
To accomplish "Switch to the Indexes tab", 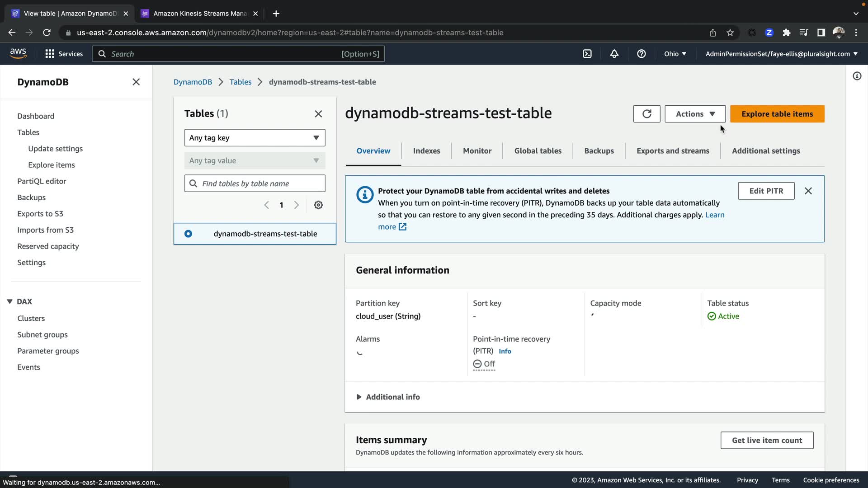I will 426,151.
